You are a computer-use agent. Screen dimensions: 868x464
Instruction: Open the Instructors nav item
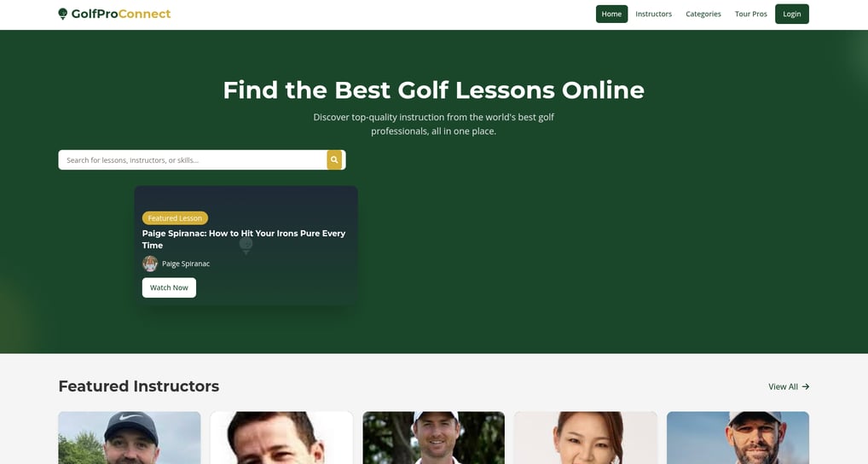[653, 14]
